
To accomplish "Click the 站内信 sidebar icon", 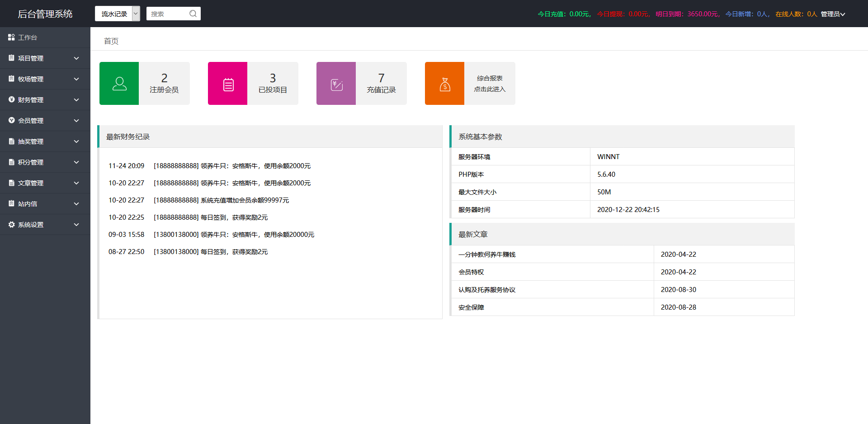I will tap(11, 203).
